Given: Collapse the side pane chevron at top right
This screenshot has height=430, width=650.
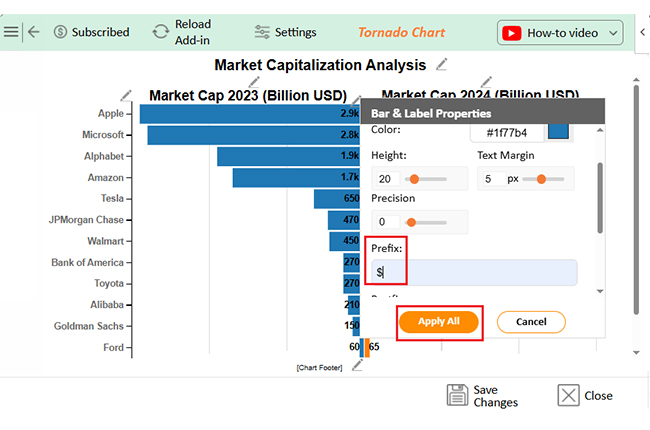Looking at the screenshot, I should click(643, 32).
